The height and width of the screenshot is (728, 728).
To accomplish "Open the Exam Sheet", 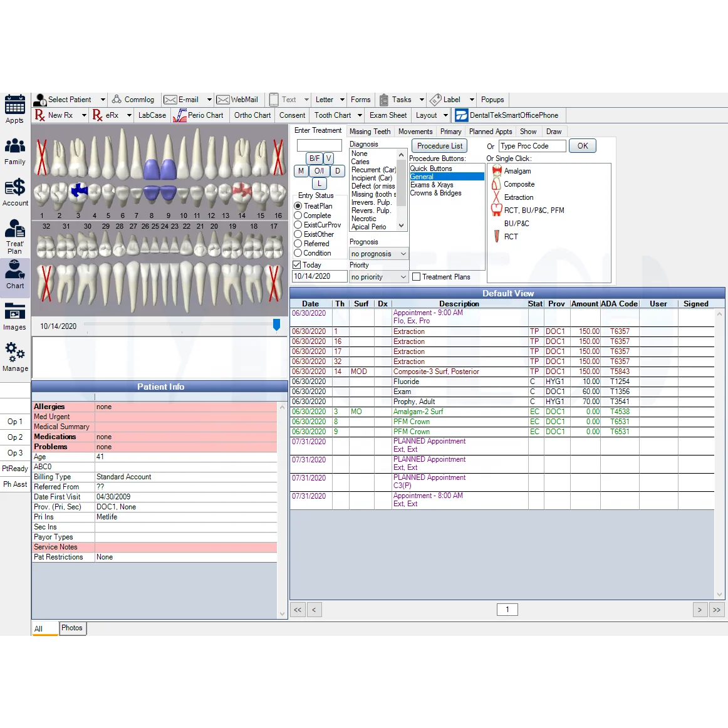I will tap(388, 115).
